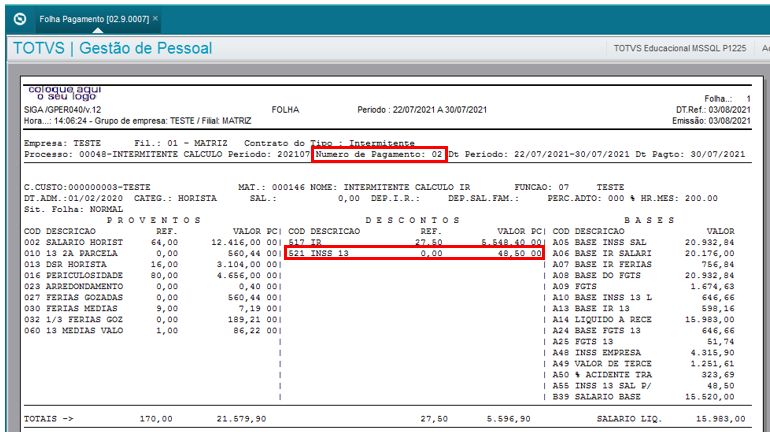Viewport: 770px width, 432px height.
Task: Click the CATEG.: HORISTA text
Action: click(x=175, y=198)
